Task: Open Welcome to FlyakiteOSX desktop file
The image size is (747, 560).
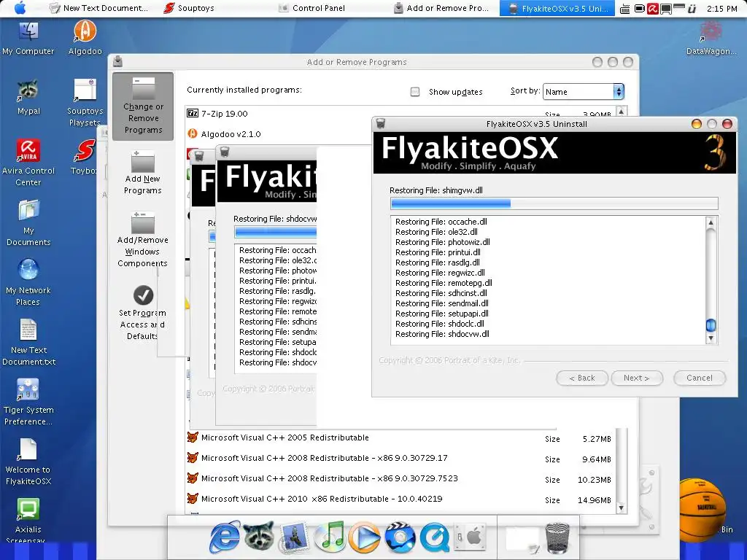Action: (28, 462)
